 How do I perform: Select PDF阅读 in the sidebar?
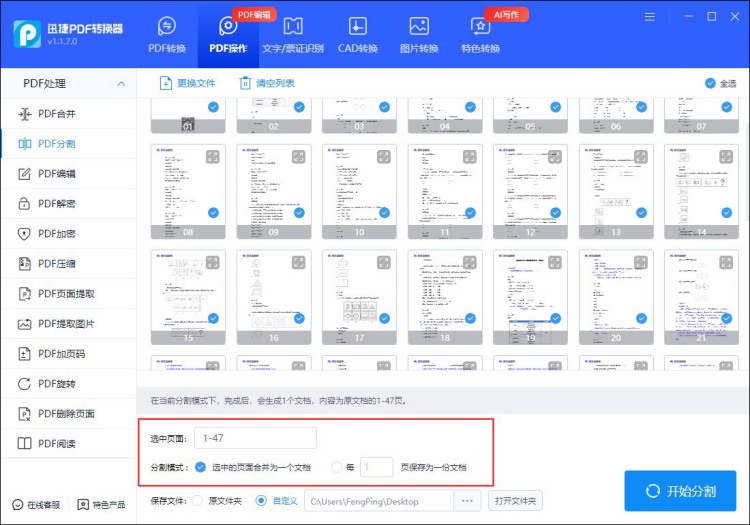(68, 444)
